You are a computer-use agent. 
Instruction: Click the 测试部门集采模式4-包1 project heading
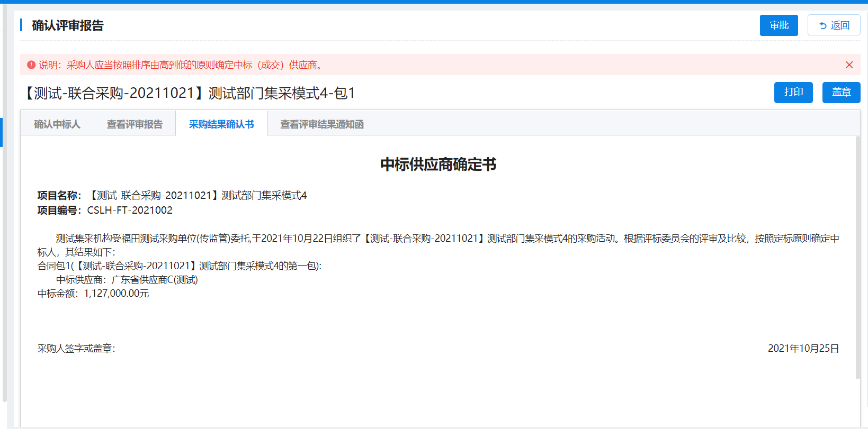pos(188,93)
